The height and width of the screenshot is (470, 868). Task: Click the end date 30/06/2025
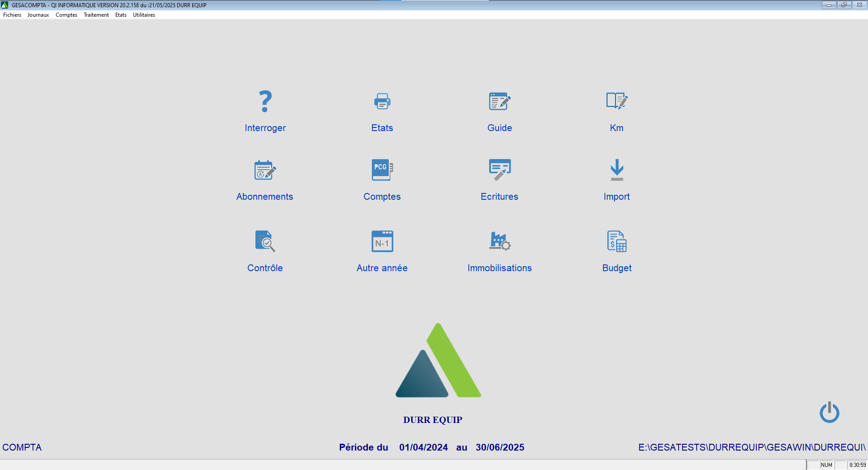[500, 447]
